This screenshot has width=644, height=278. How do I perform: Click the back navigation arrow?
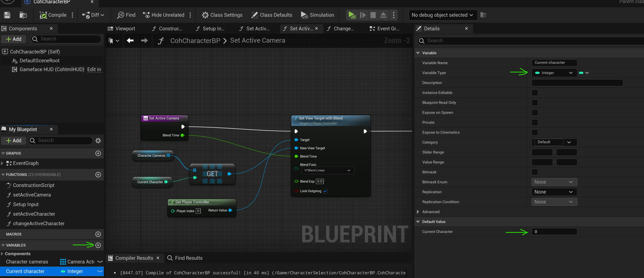coord(130,40)
